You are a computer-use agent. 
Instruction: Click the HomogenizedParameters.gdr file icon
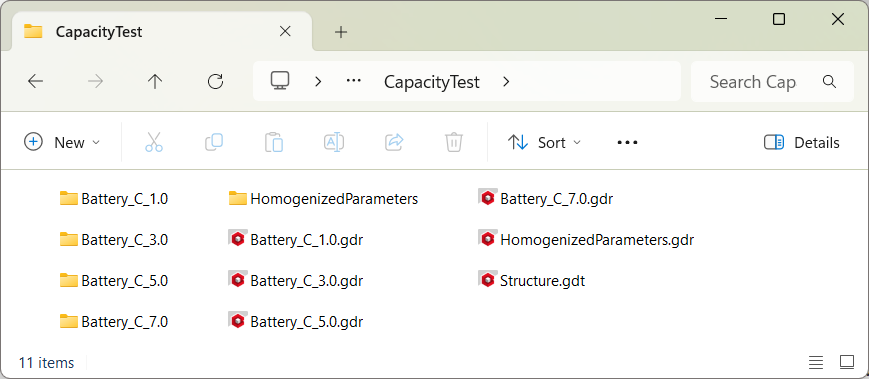(487, 239)
